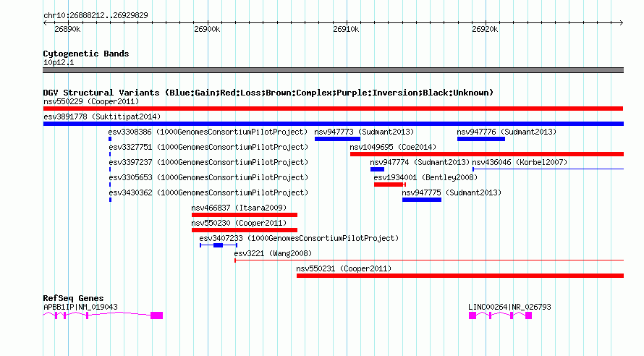Click the APBB1IP gene's large last exon
Image resolution: width=644 pixels, height=356 pixels.
(x=156, y=315)
